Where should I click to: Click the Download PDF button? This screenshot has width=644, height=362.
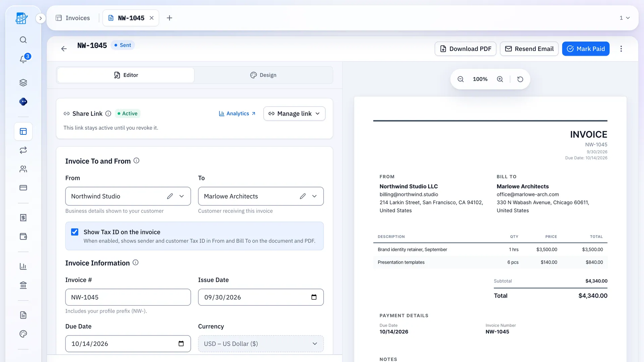pos(465,49)
